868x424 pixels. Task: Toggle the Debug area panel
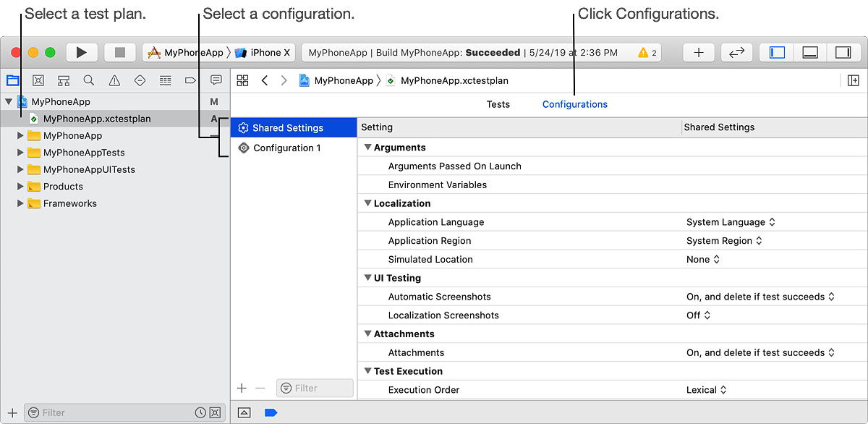(810, 52)
